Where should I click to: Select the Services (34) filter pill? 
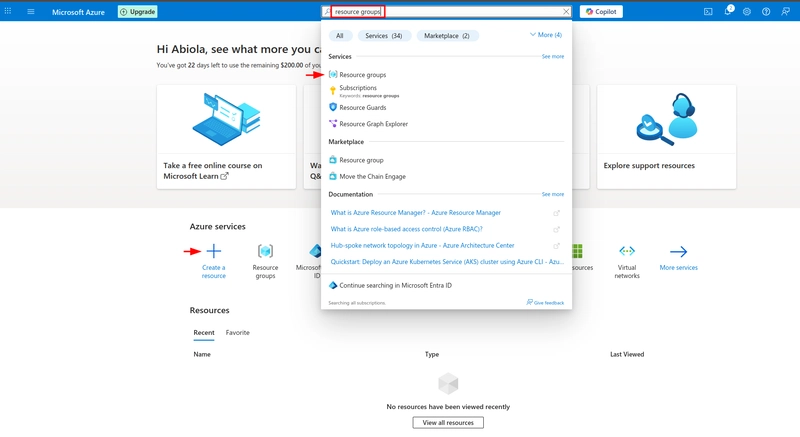click(384, 36)
